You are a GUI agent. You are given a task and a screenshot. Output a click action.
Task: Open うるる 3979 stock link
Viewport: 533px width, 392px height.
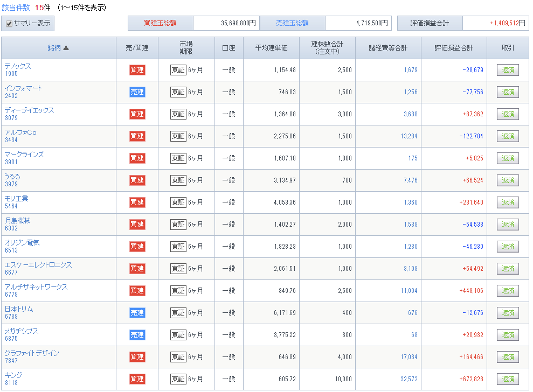12,180
